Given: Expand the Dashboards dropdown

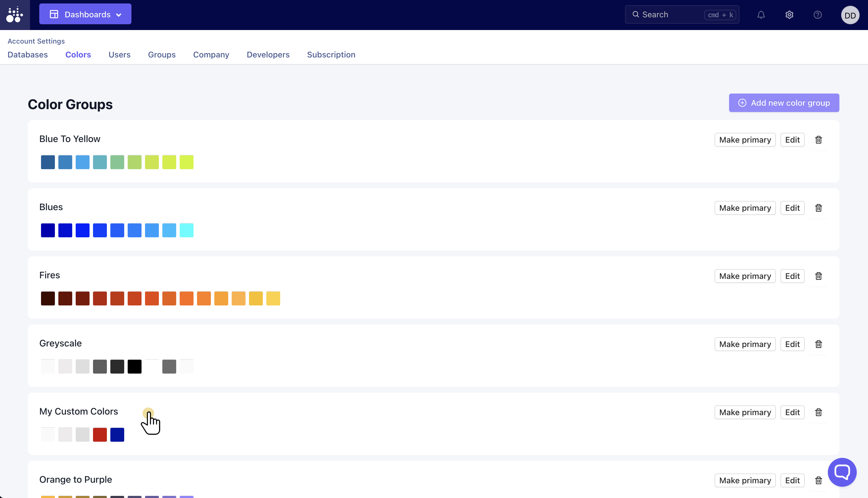Looking at the screenshot, I should click(85, 14).
